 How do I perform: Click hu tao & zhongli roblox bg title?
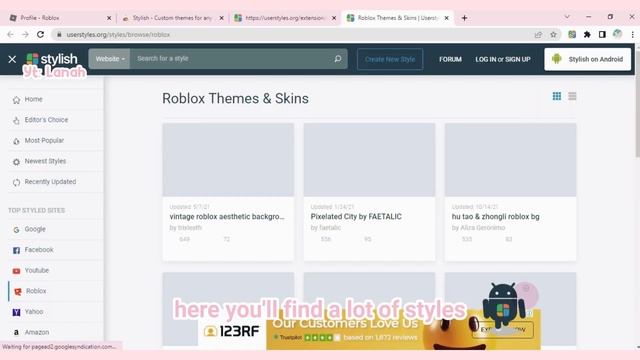pyautogui.click(x=496, y=217)
